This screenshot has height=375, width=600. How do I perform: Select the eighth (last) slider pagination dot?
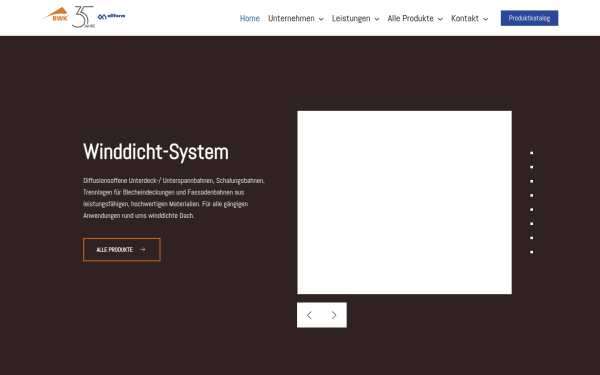532,252
